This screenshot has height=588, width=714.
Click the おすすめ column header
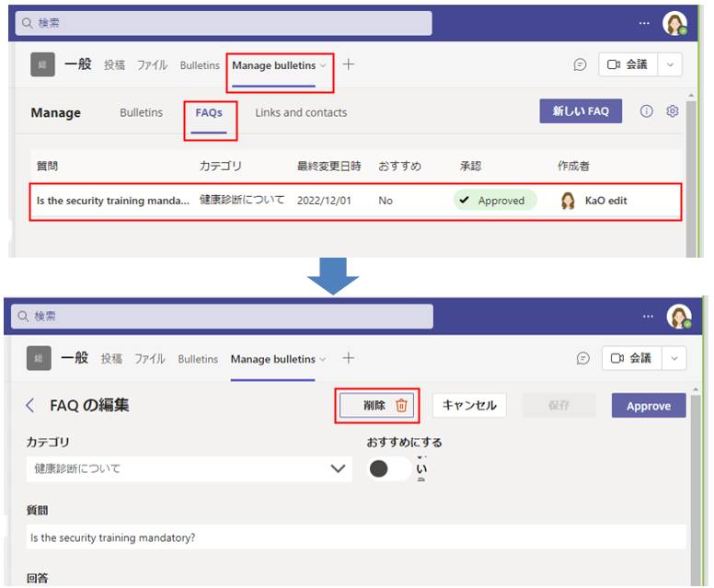[x=400, y=166]
